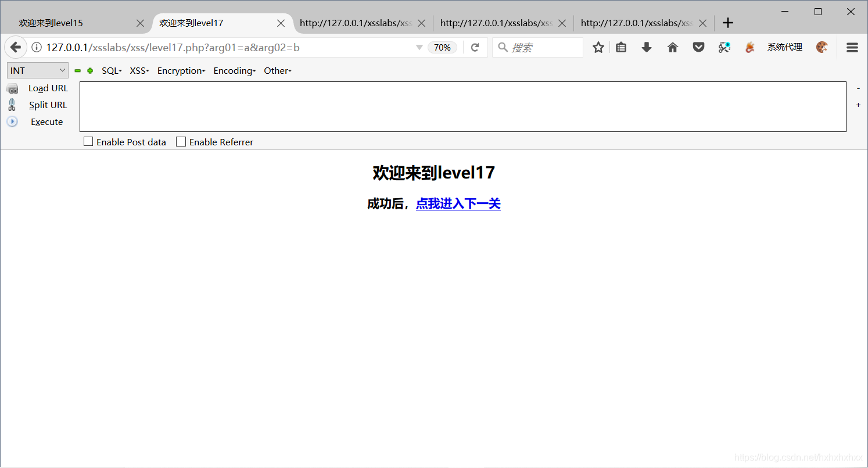Viewport: 868px width, 468px height.
Task: Close the third tab with the xsslabs URL
Action: (421, 23)
